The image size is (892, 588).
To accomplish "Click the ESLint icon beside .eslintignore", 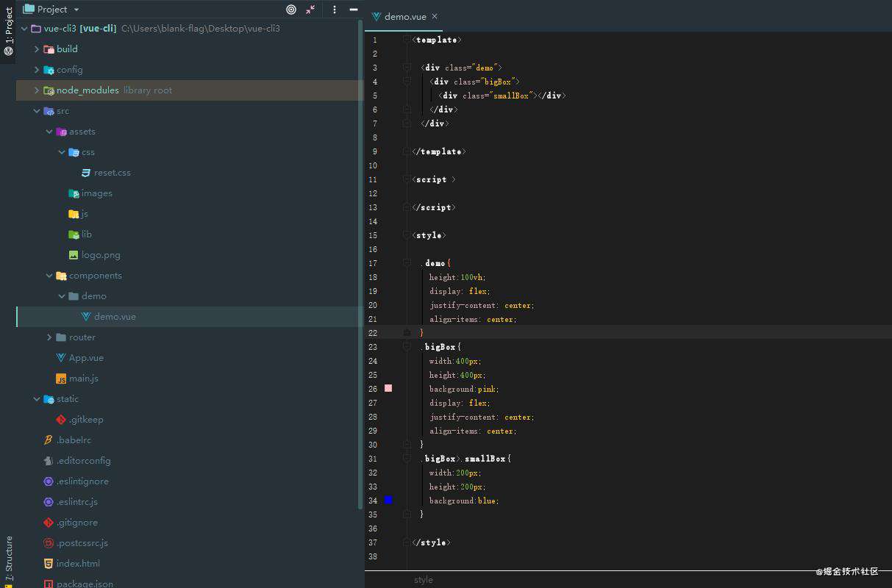I will (x=49, y=481).
